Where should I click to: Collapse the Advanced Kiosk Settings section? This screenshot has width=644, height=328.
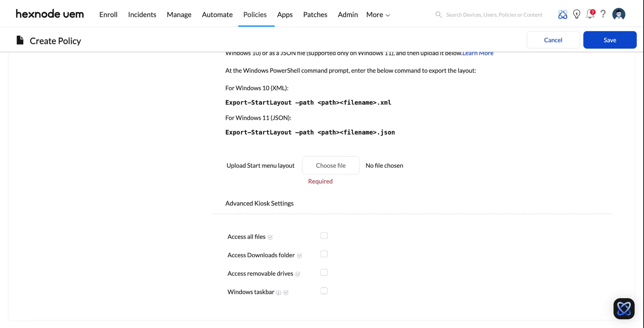(259, 203)
